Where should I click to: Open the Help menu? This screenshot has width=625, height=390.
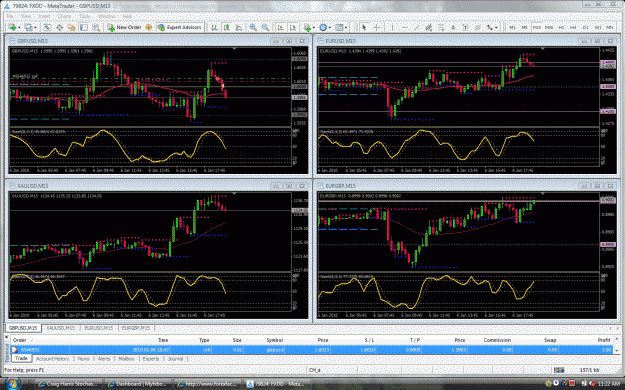coord(127,16)
